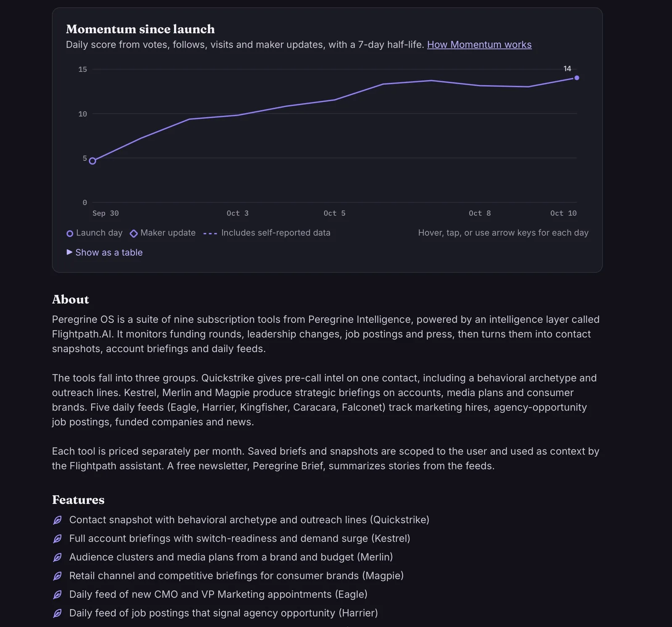
Task: Click the paragraph starting "The tools fall into three groups"
Action: [324, 400]
